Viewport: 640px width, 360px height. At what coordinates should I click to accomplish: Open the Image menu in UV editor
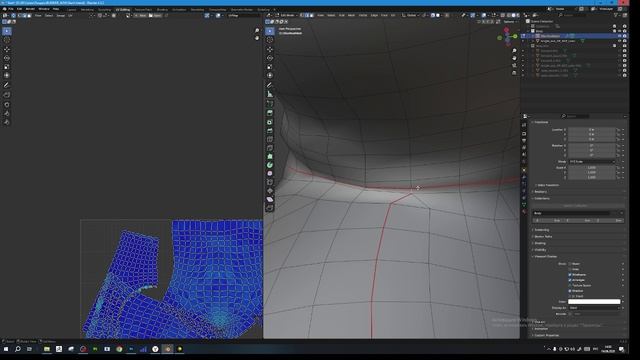pos(61,16)
